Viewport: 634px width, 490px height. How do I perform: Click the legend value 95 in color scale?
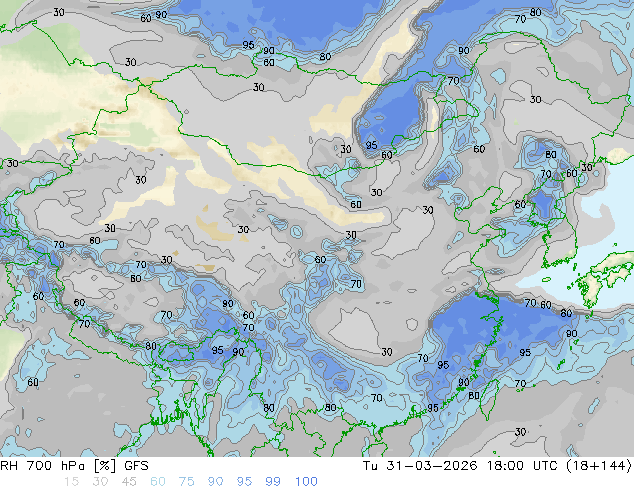pyautogui.click(x=244, y=482)
